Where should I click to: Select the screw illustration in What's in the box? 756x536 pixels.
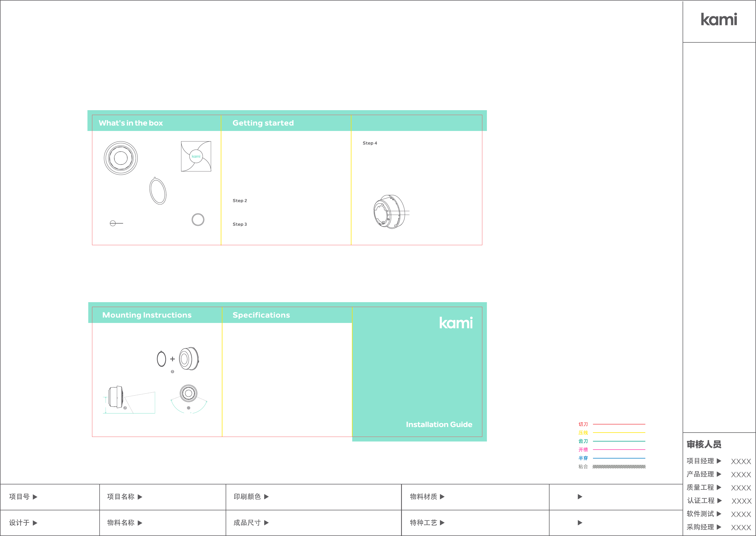(x=116, y=223)
